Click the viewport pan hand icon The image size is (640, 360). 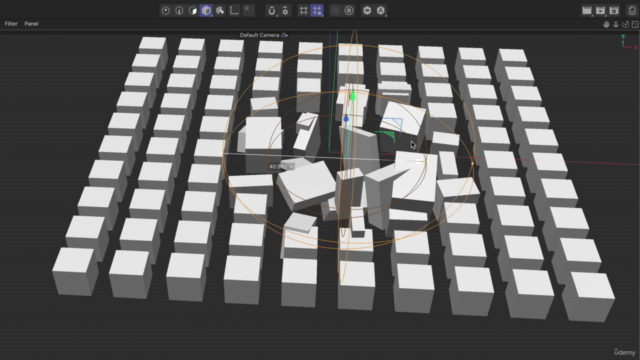coord(606,24)
